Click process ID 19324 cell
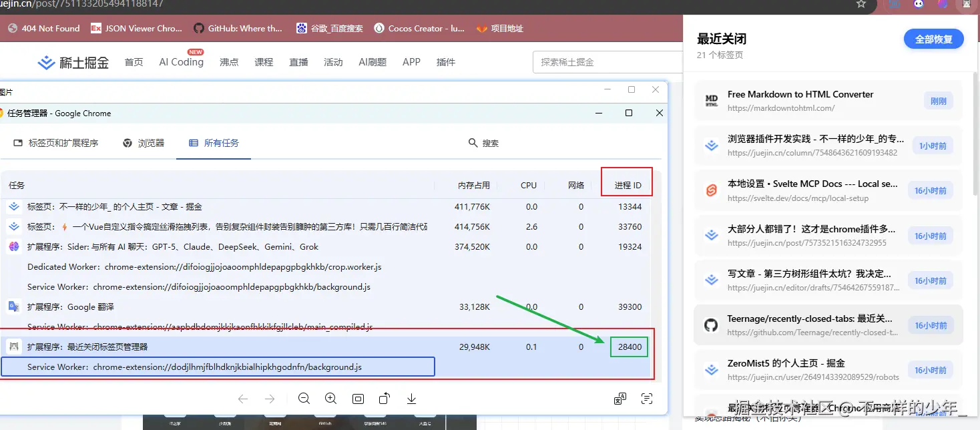The height and width of the screenshot is (430, 980). click(x=630, y=247)
